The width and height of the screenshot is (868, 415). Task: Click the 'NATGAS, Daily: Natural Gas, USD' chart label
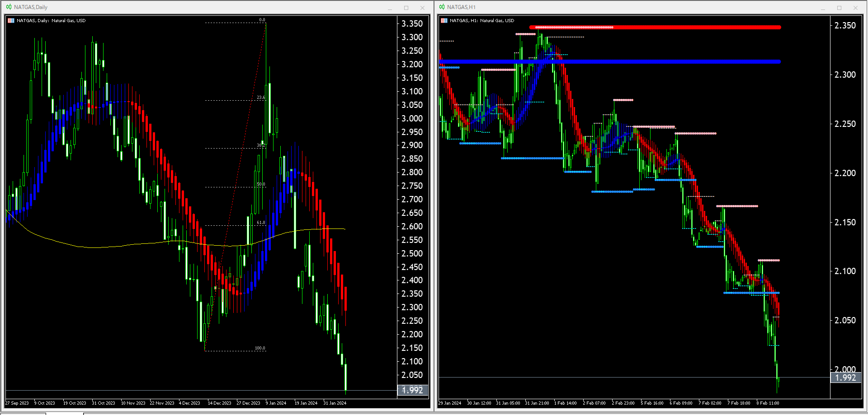click(51, 21)
